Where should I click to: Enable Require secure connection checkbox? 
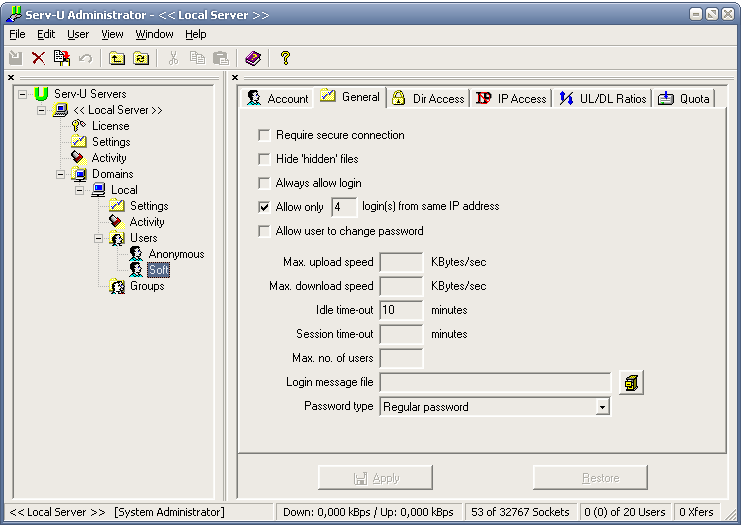264,135
